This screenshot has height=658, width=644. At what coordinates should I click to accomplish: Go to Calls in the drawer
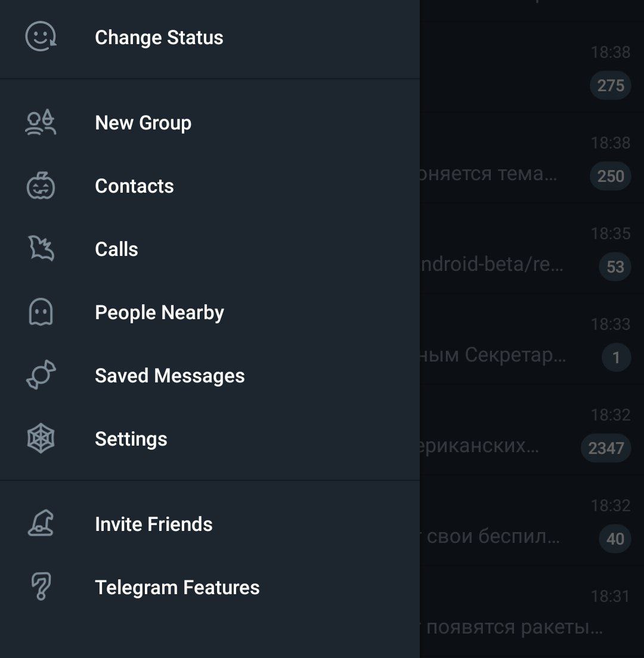[x=116, y=249]
